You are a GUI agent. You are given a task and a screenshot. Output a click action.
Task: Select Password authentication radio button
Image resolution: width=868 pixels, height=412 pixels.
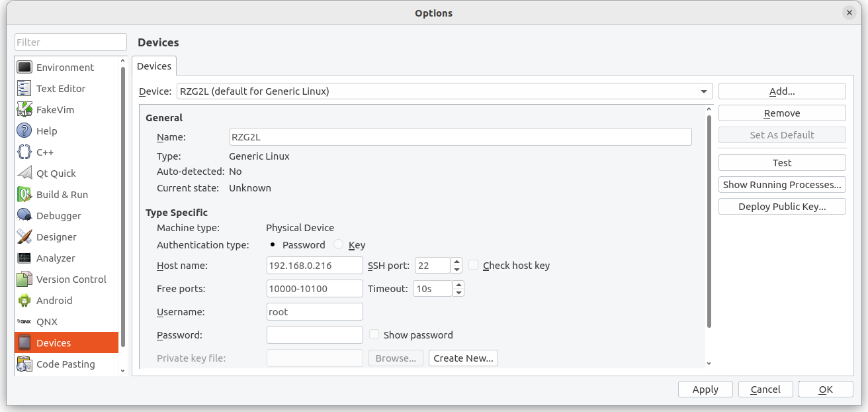(x=273, y=244)
